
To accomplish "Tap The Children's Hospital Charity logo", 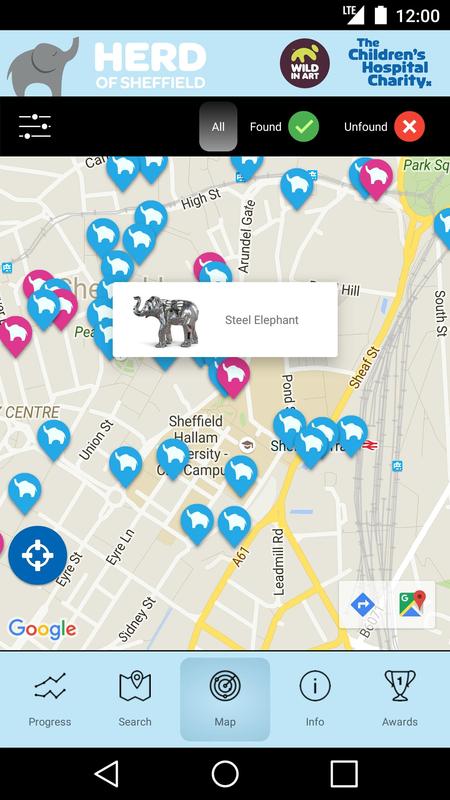I will tap(390, 63).
